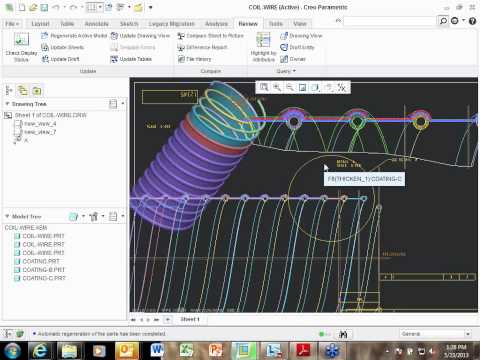Click the datum display filters icon
Screen dimensions: 480x360
click(342, 87)
